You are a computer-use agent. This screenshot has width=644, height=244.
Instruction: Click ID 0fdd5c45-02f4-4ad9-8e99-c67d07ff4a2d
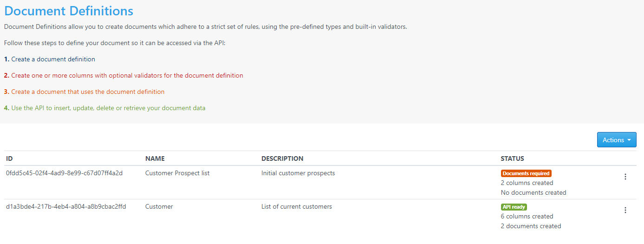64,173
